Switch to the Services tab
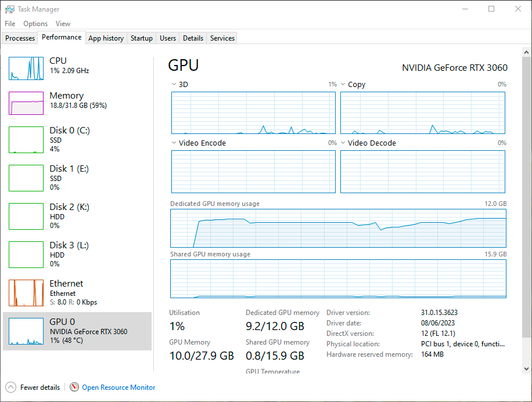Image resolution: width=532 pixels, height=402 pixels. point(222,38)
